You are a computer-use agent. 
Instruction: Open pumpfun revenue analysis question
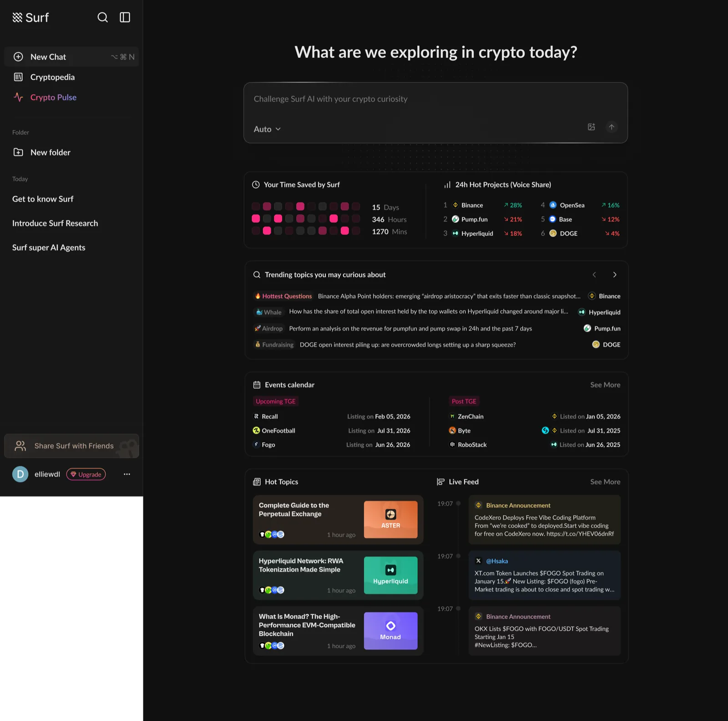tap(410, 329)
